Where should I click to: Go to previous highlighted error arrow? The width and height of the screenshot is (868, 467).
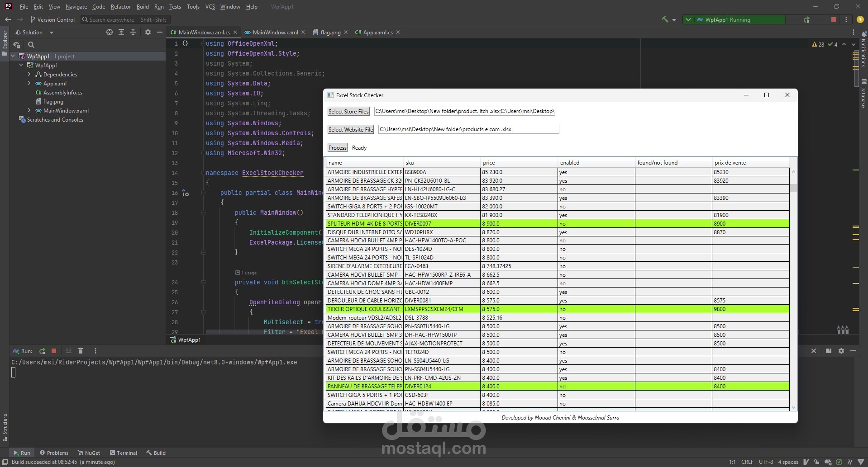click(844, 44)
